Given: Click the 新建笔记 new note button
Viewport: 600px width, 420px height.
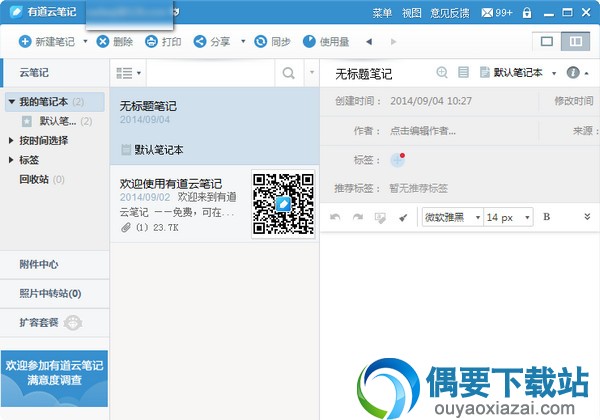Looking at the screenshot, I should [47, 41].
